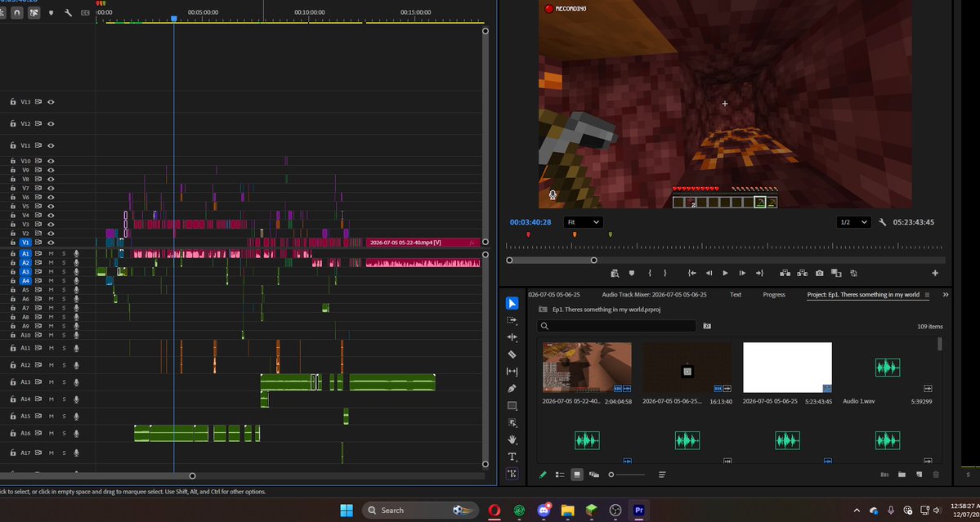Expand the hidden panel tabs chevron
Image resolution: width=980 pixels, height=522 pixels.
click(x=946, y=295)
